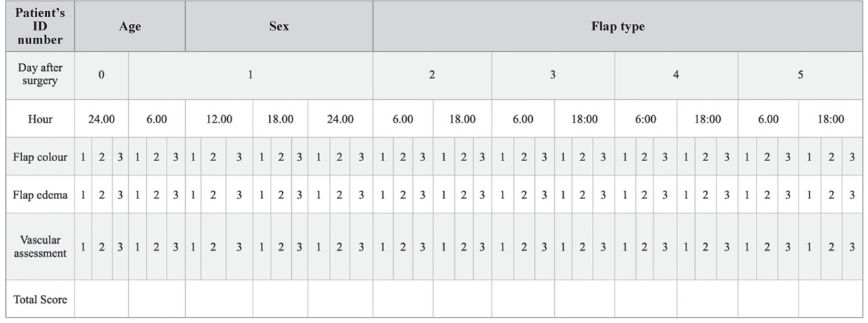
Task: Select Flap edema score 3 under Day 0
Action: click(120, 195)
